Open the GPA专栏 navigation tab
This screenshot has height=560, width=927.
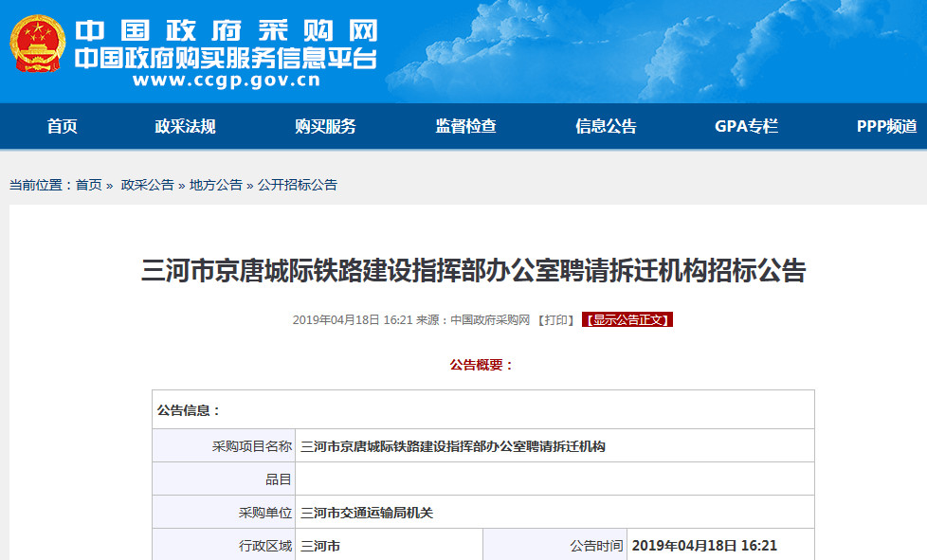(x=746, y=126)
